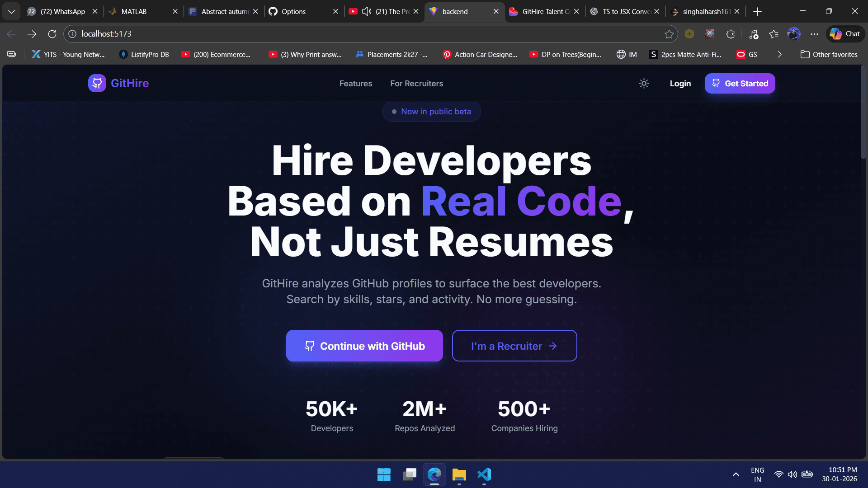Click the browser extension icon left of Extensions
Screen dimensions: 868x488
point(710,34)
